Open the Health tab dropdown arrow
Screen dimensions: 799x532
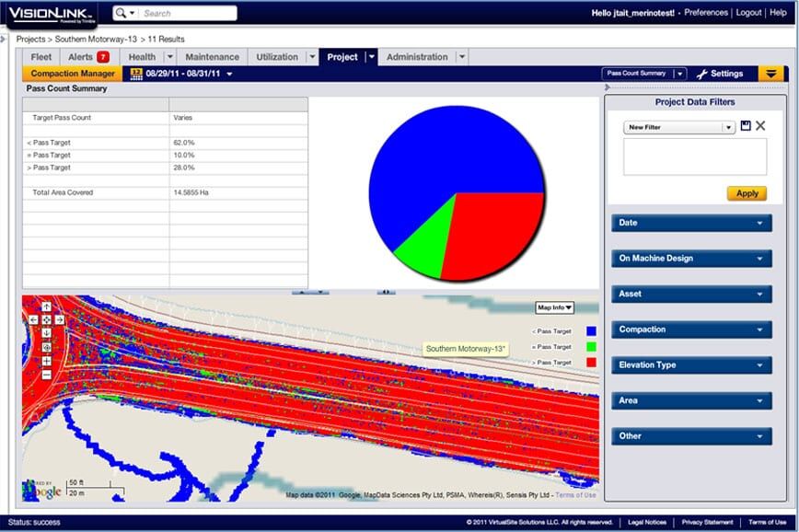click(x=170, y=57)
